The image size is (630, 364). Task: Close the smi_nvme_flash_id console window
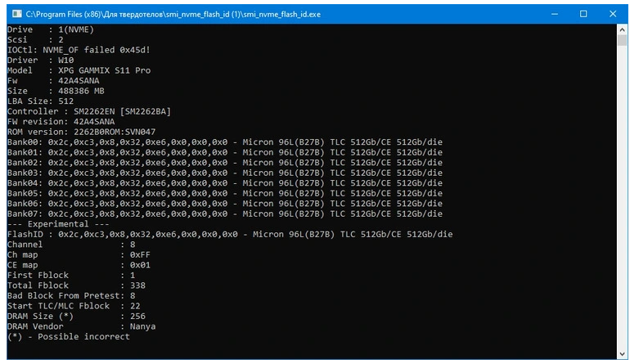coord(613,14)
